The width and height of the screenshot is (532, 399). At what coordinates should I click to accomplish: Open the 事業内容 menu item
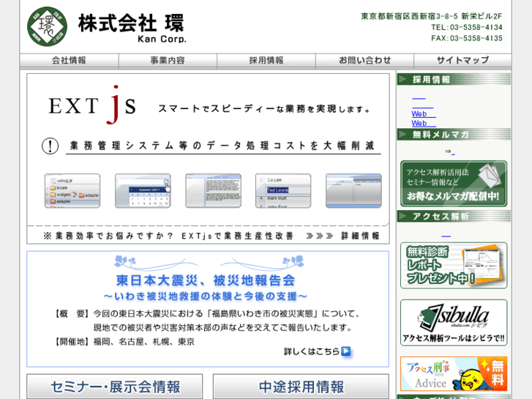pyautogui.click(x=168, y=61)
